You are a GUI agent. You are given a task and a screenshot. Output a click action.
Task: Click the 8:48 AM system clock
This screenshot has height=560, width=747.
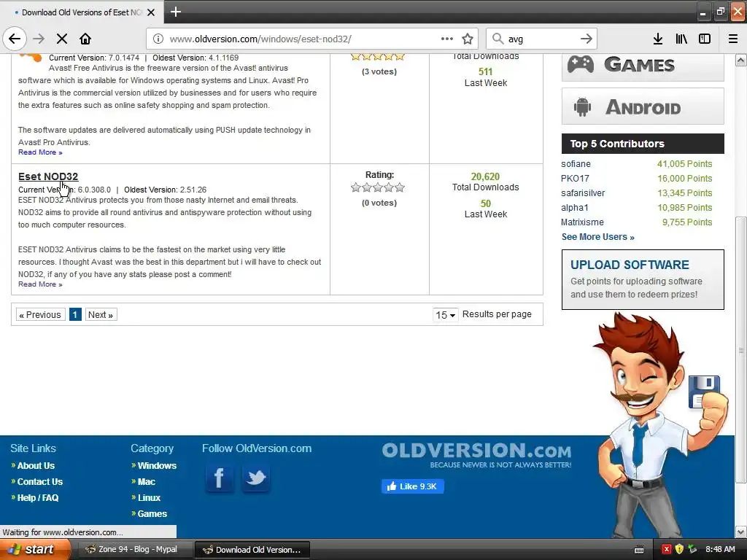720,550
